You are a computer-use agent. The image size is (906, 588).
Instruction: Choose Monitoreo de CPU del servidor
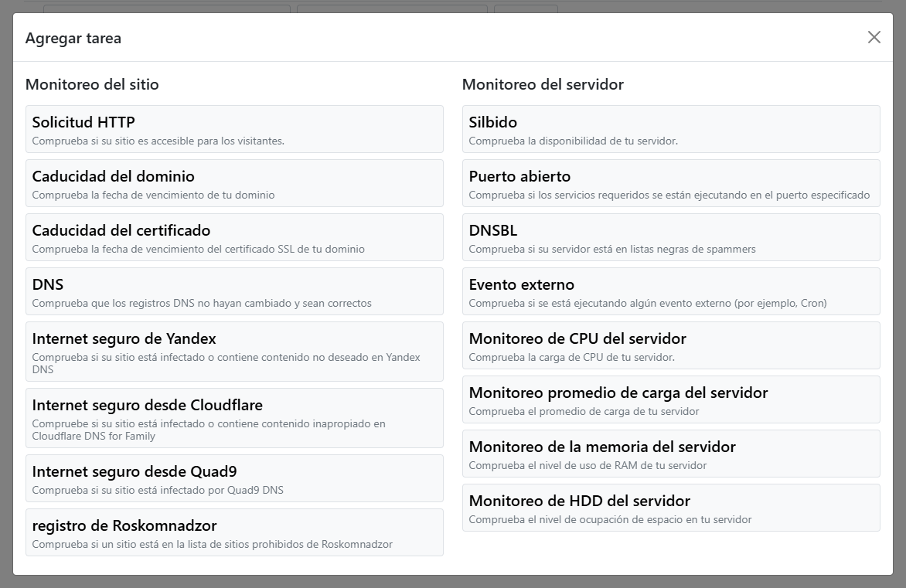pyautogui.click(x=670, y=345)
